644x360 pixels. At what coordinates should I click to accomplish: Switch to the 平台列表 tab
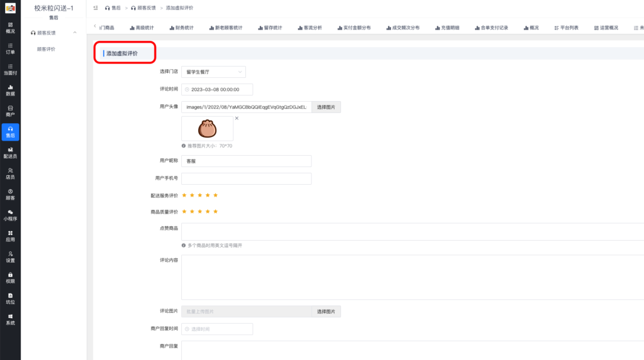(x=567, y=28)
